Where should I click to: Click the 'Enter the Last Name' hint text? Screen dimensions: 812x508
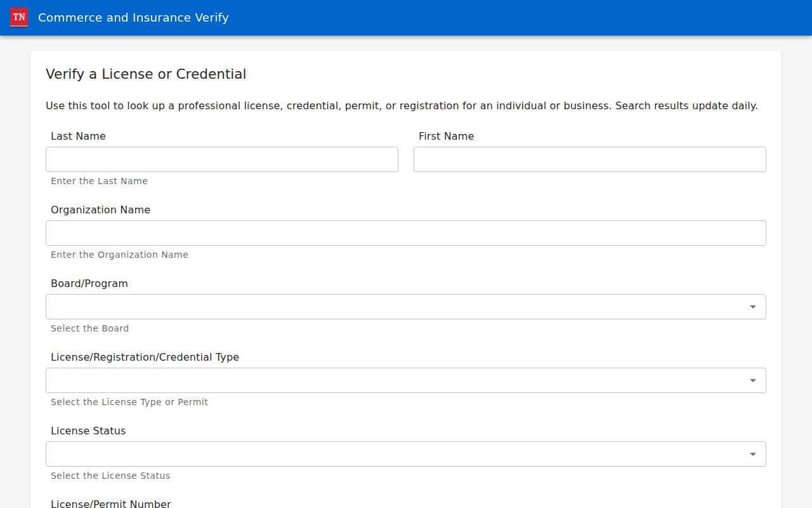coord(99,181)
